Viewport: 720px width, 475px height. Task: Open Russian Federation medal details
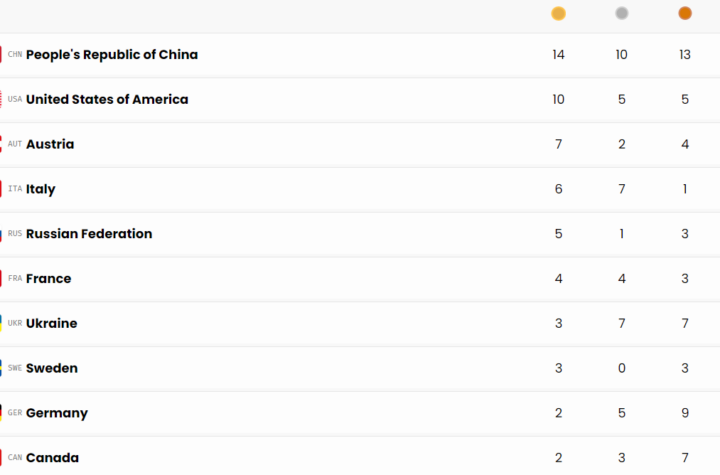(89, 234)
